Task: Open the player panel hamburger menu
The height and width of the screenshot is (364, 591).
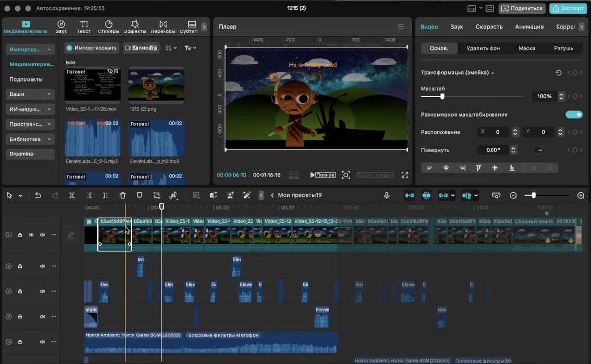Action: 401,27
